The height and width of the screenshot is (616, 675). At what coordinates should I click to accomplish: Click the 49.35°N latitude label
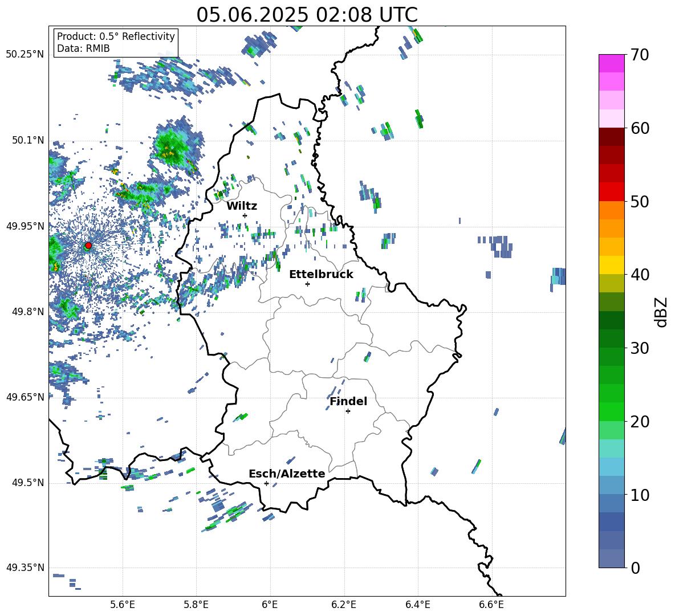click(25, 568)
